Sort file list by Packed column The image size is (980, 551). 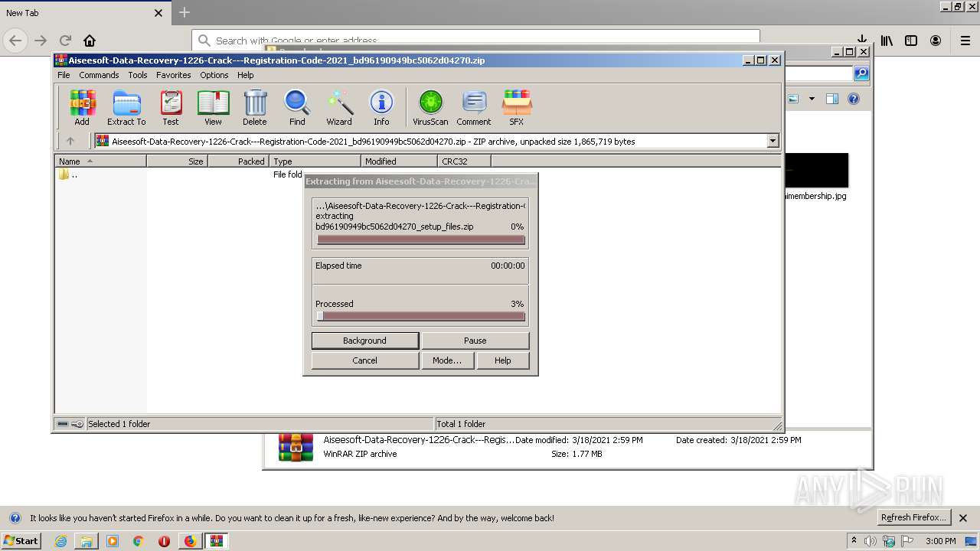click(238, 161)
